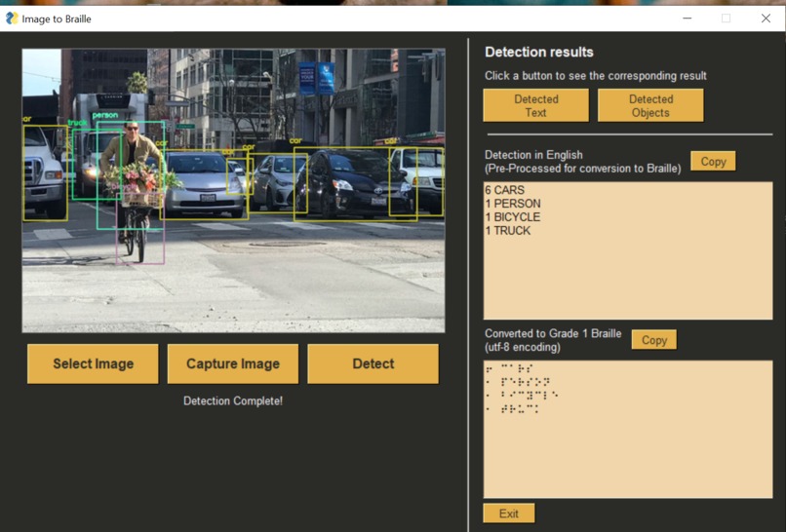
Task: Copy the English detection text
Action: [x=713, y=162]
